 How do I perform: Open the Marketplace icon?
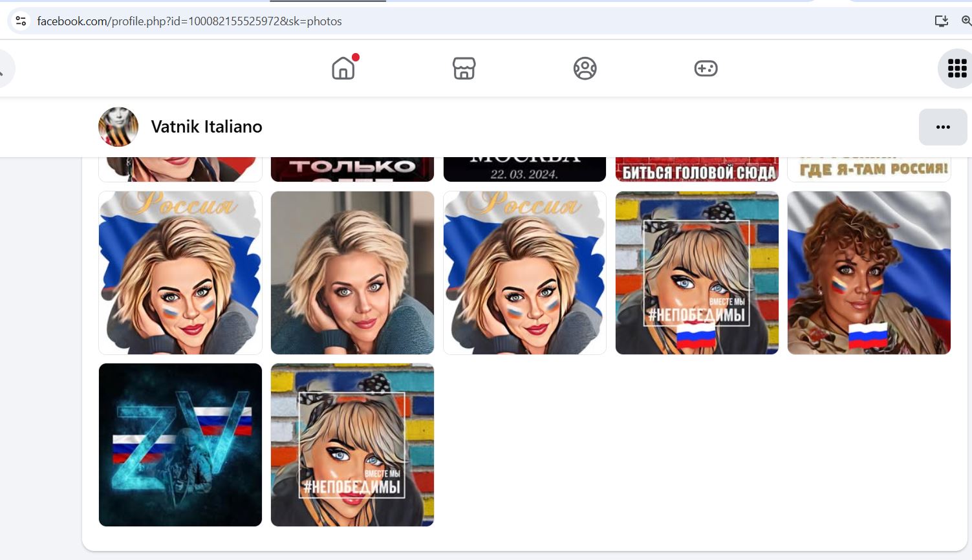[x=464, y=68]
